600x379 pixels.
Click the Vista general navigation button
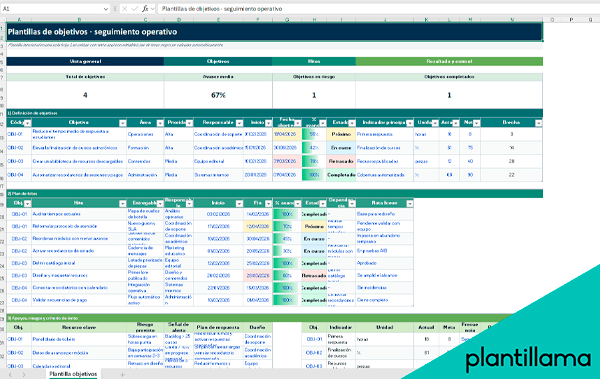[85, 61]
